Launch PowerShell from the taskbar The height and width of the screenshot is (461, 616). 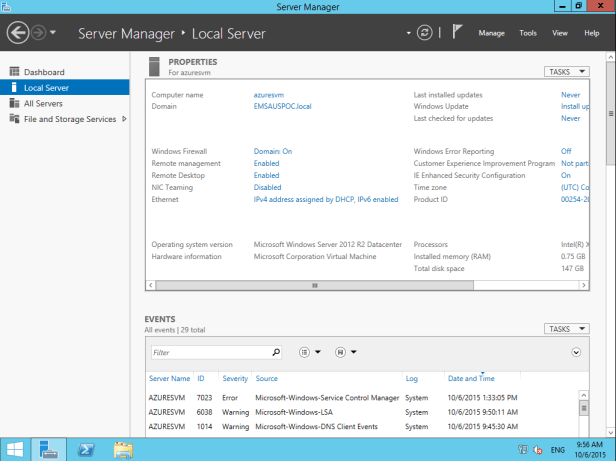[x=86, y=450]
